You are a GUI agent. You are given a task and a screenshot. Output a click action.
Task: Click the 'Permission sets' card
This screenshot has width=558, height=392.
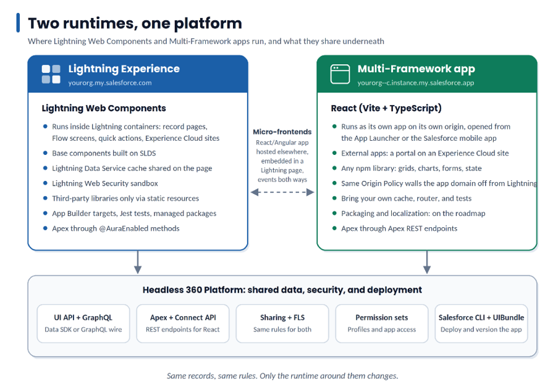pos(382,323)
